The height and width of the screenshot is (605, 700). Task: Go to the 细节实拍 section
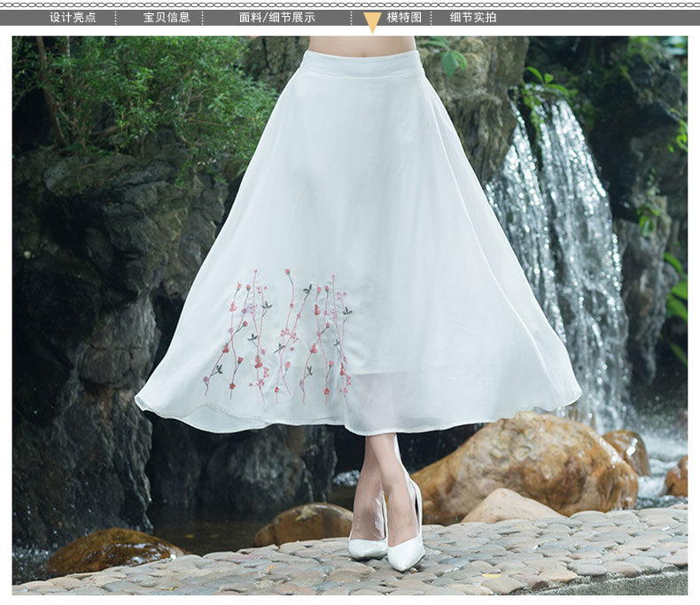(x=473, y=17)
